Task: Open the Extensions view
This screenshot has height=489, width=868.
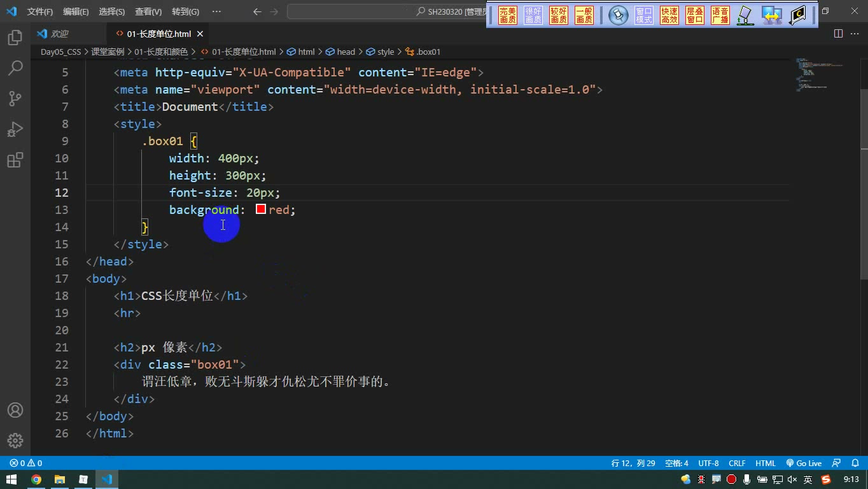Action: click(x=15, y=160)
